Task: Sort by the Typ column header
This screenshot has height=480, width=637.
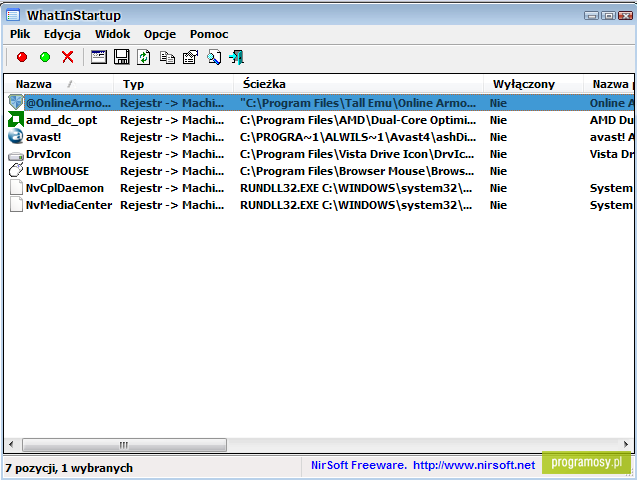Action: pos(173,84)
